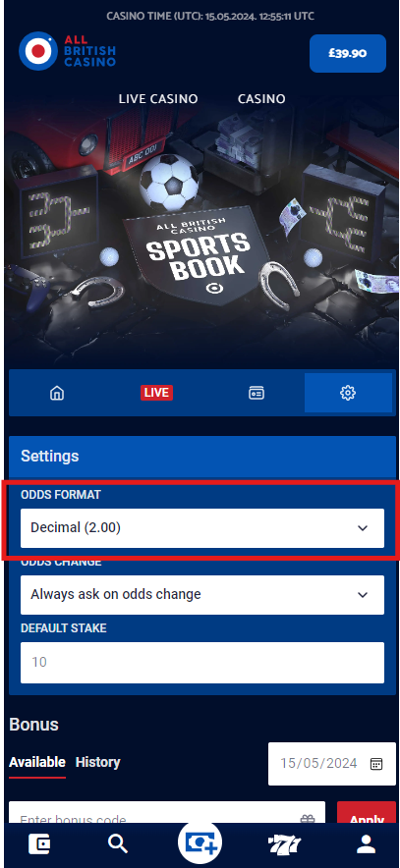Screen dimensions: 400x868
Task: Click the Default Stake input field
Action: click(x=202, y=662)
